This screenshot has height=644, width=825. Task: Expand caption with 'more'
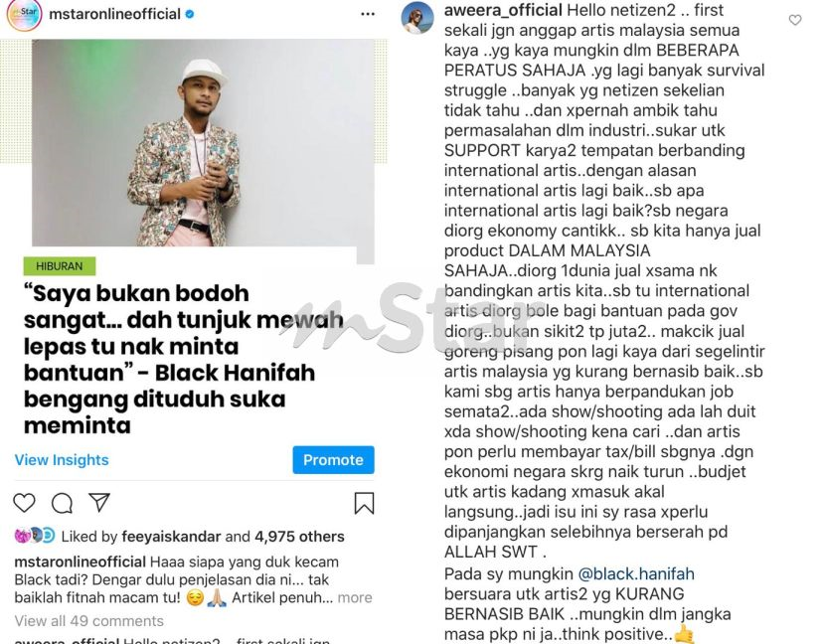click(x=355, y=597)
